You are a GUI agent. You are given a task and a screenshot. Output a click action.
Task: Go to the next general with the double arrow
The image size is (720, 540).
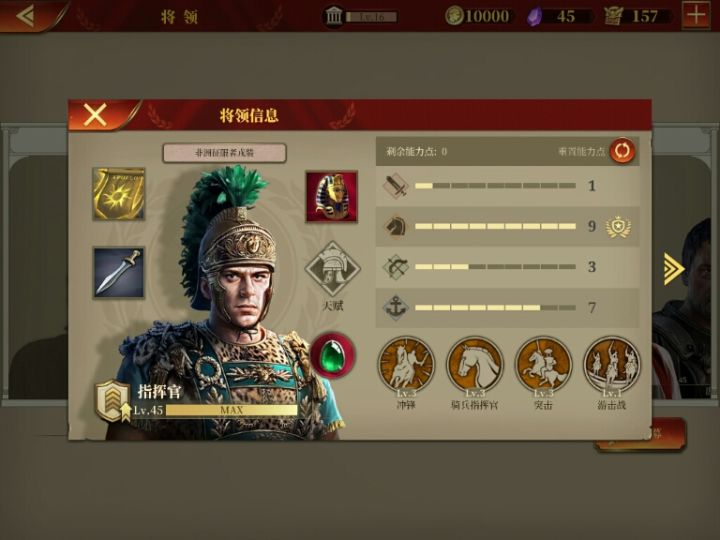[674, 269]
